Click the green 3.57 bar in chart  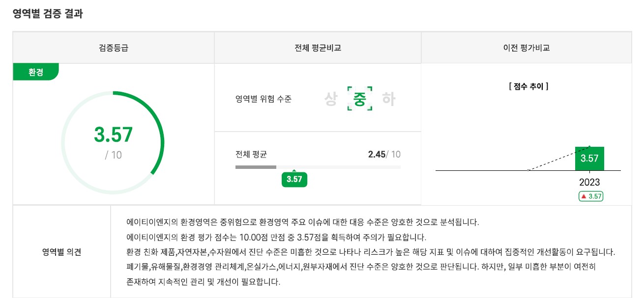tap(589, 159)
